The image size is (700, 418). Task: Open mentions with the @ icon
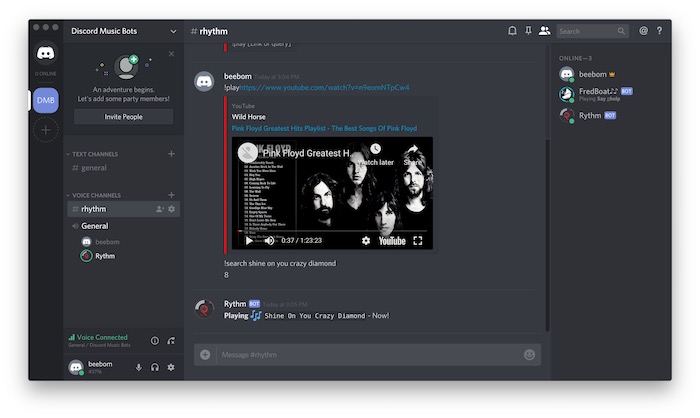pyautogui.click(x=644, y=31)
